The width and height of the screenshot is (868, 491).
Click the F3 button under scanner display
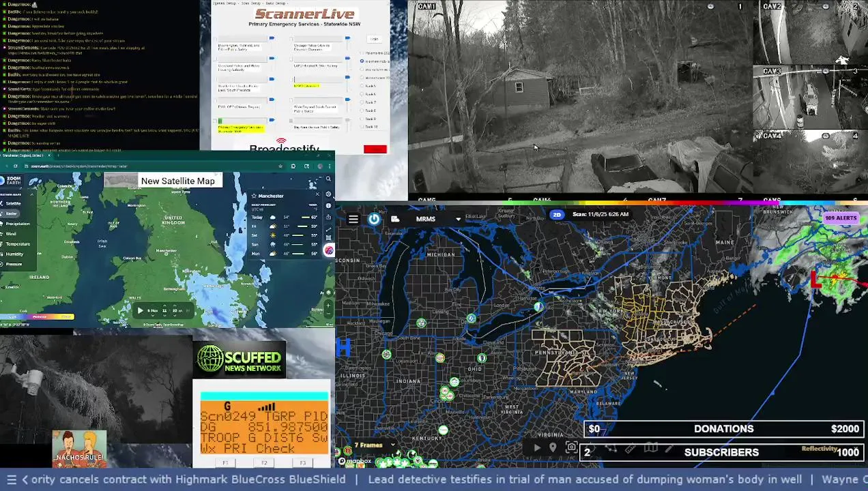(x=303, y=463)
